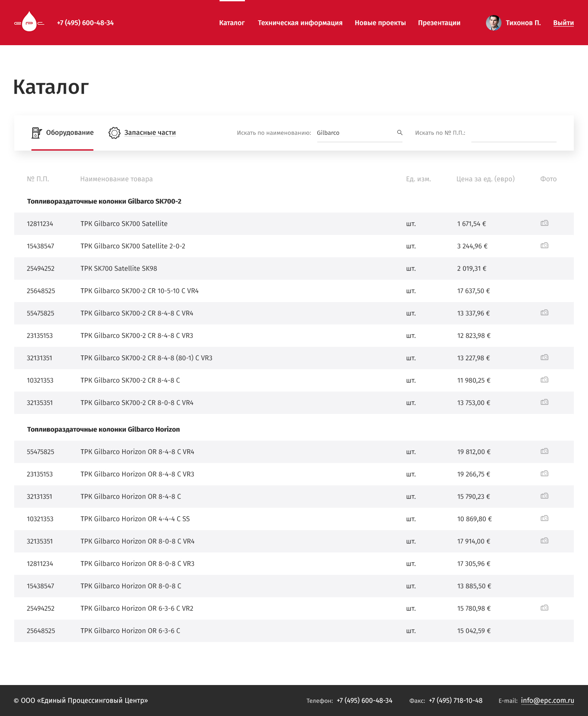Click info@epc.com.ru email link

tap(547, 701)
